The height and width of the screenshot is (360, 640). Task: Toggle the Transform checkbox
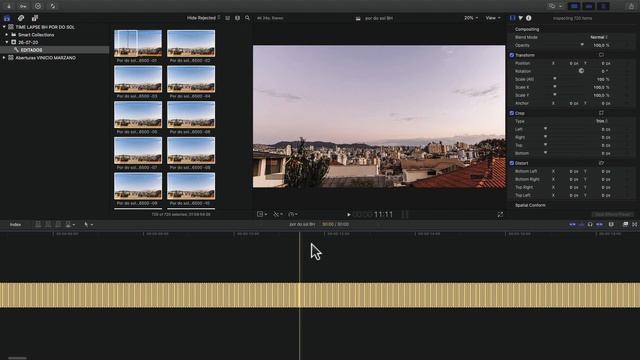tap(512, 55)
